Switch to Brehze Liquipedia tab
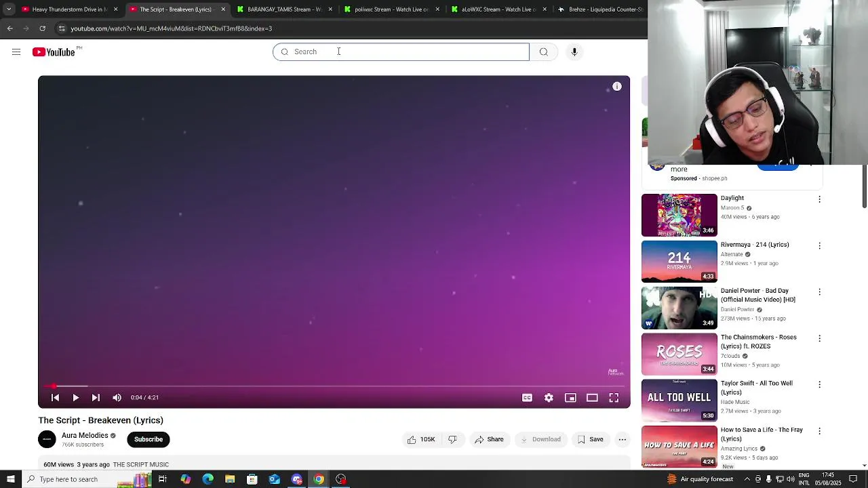The width and height of the screenshot is (868, 488). 601,9
